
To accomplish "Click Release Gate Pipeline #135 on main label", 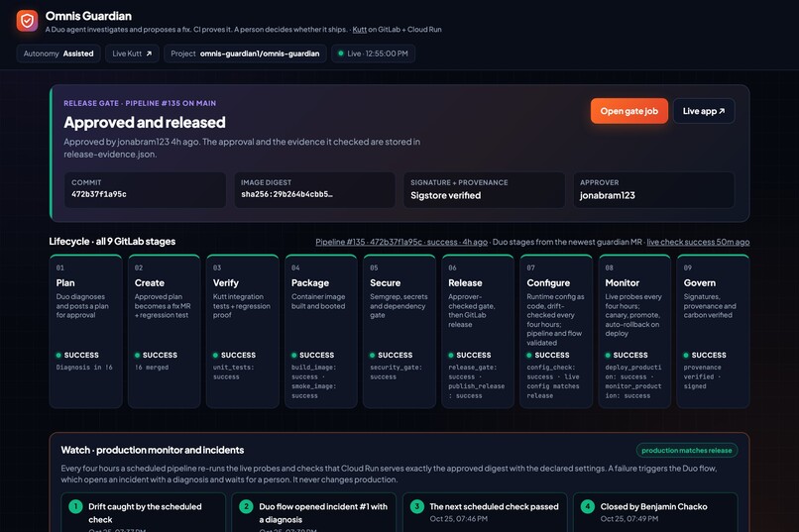I will point(140,103).
